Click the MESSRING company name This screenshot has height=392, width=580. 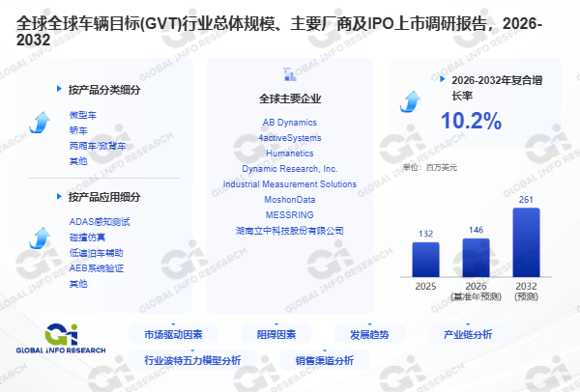pyautogui.click(x=290, y=214)
